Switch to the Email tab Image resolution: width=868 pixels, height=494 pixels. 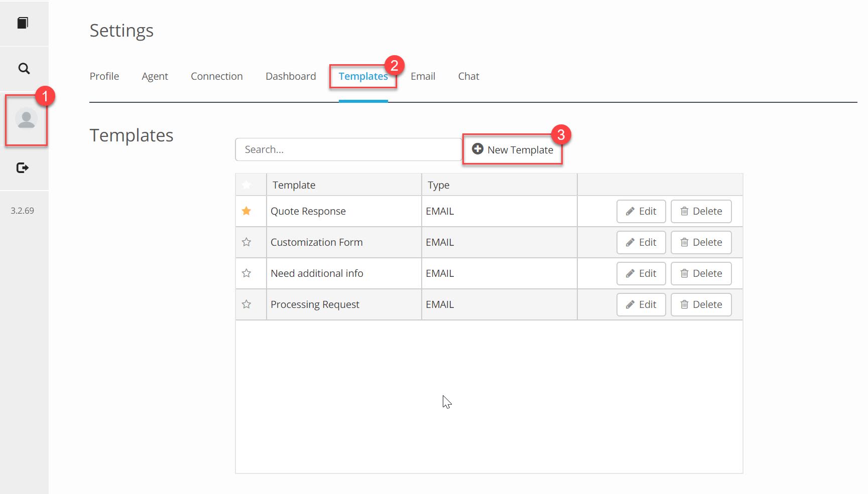tap(423, 76)
